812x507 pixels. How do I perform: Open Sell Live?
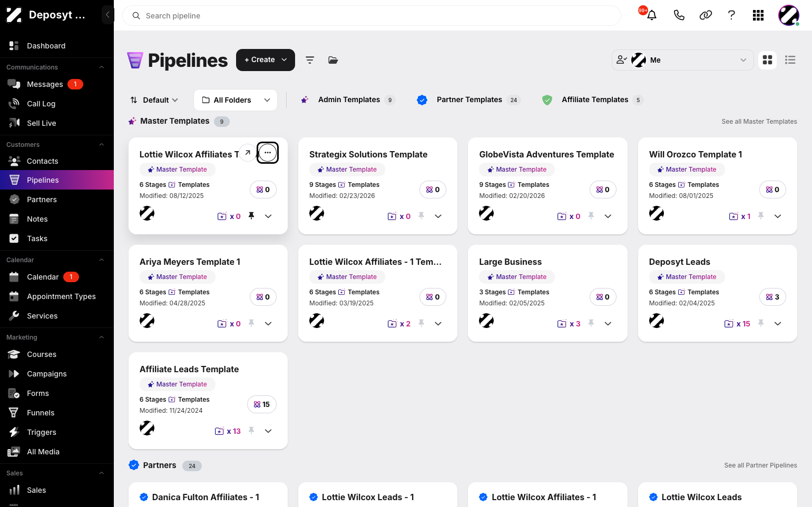57,123
